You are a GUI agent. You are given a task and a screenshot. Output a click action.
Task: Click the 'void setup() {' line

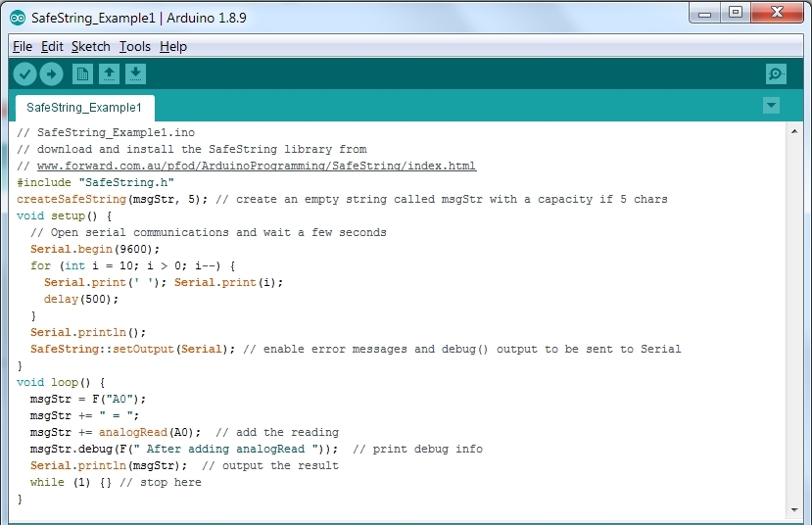[x=65, y=215]
